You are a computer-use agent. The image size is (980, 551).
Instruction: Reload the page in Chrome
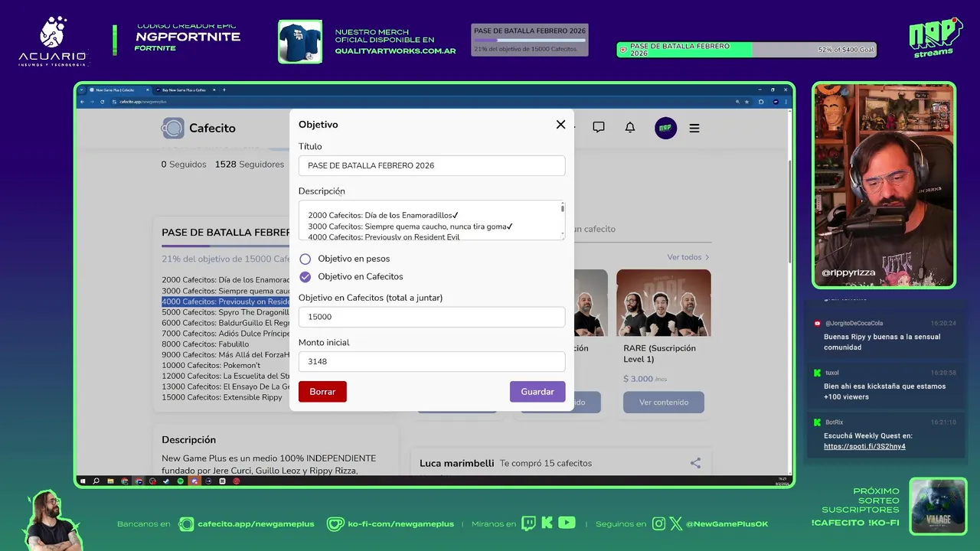tap(103, 102)
